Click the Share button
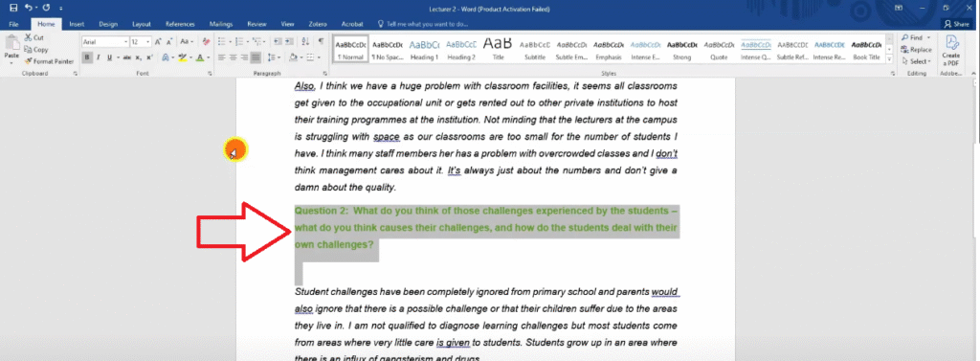Screen dimensions: 980x361 tap(956, 24)
